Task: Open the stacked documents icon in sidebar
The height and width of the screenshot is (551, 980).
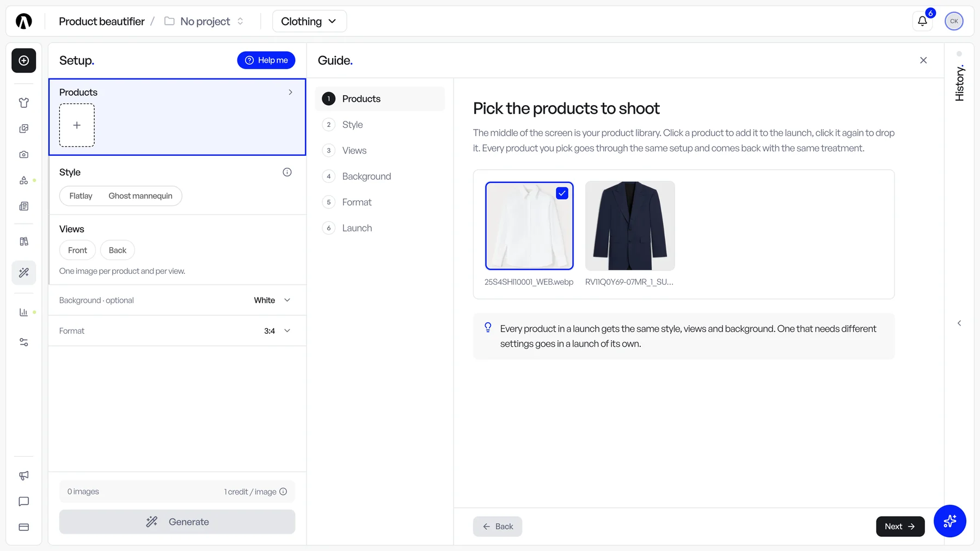Action: [24, 206]
